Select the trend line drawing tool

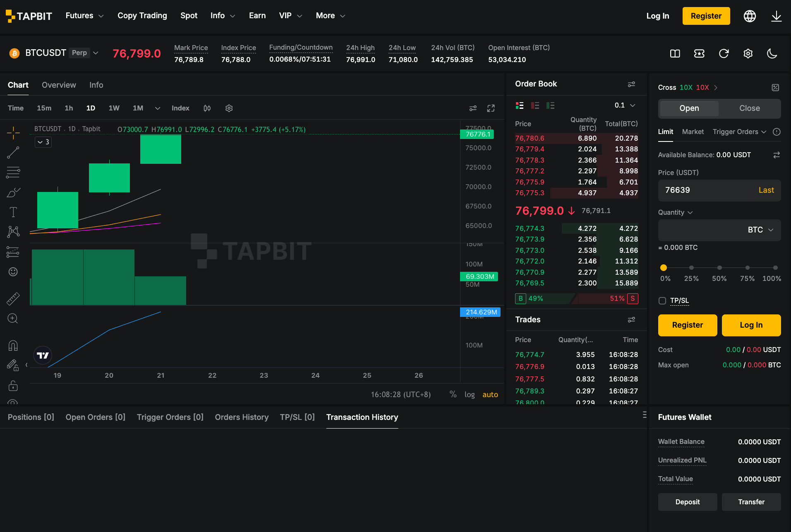click(x=13, y=153)
